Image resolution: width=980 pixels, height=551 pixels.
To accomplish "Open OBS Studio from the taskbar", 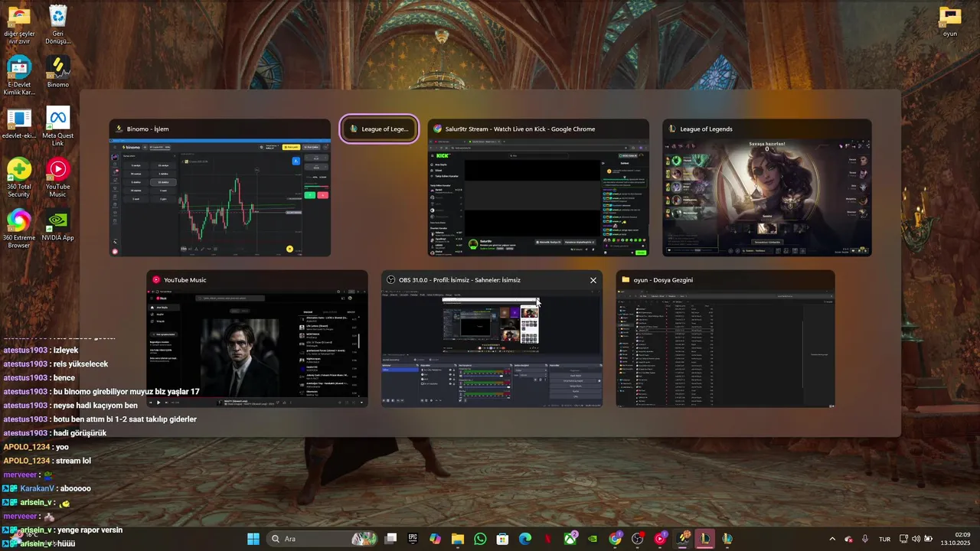I will [x=638, y=539].
